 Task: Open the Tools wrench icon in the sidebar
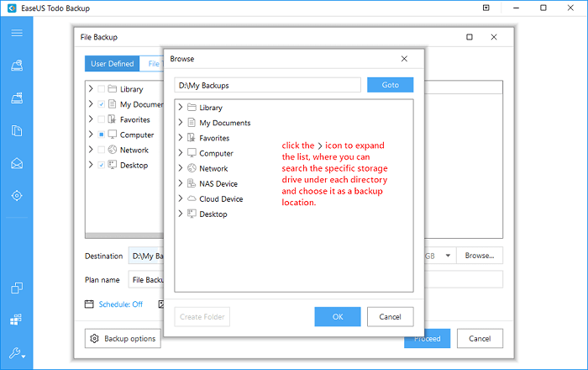coord(16,353)
